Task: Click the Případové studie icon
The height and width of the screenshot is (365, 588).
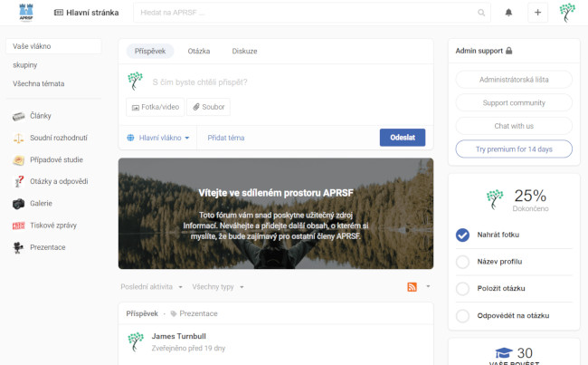Action: 18,160
